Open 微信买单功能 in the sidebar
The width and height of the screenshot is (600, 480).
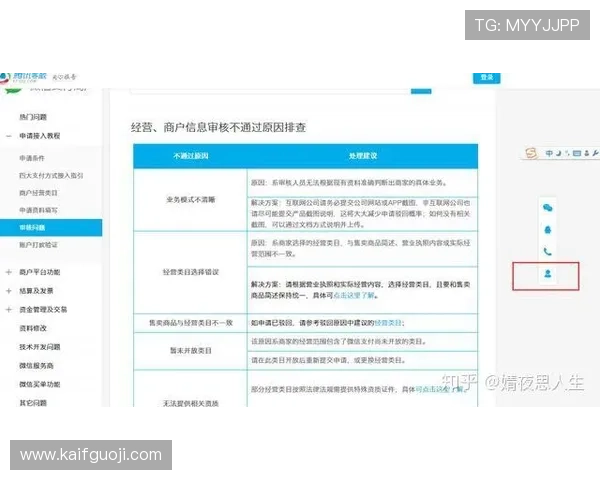pos(40,384)
